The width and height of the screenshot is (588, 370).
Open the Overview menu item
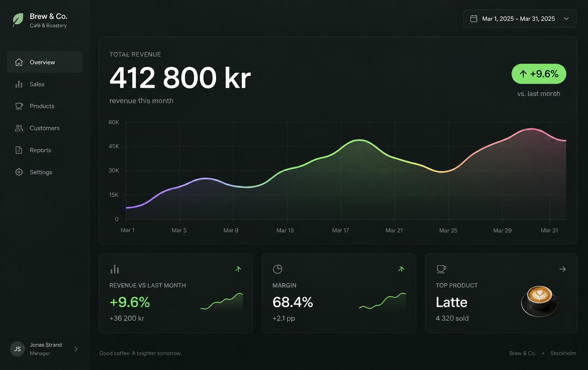click(x=45, y=62)
